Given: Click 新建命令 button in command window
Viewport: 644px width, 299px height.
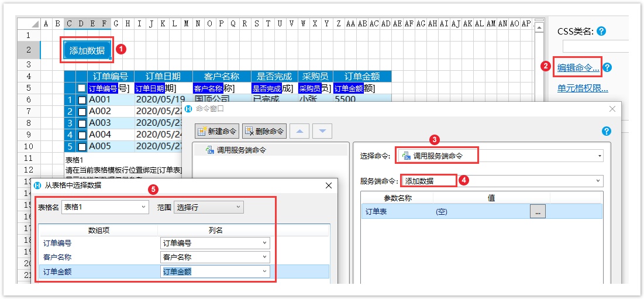Looking at the screenshot, I should 217,131.
